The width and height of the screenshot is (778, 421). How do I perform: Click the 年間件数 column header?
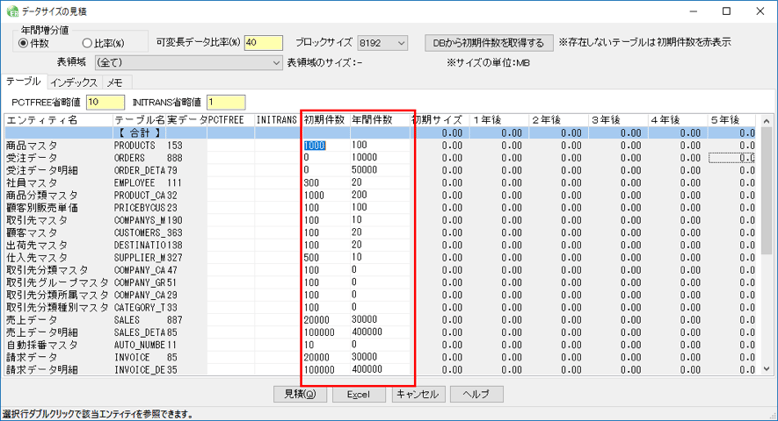point(372,120)
